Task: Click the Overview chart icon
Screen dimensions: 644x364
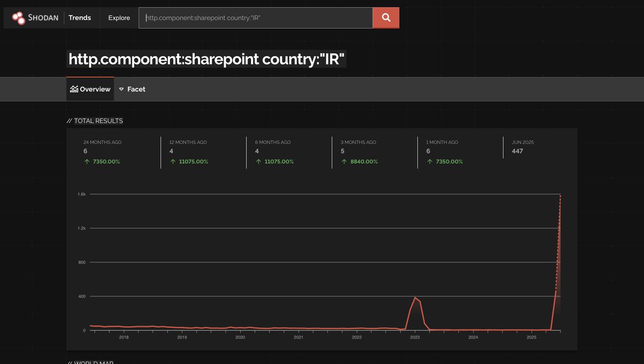Action: [74, 89]
